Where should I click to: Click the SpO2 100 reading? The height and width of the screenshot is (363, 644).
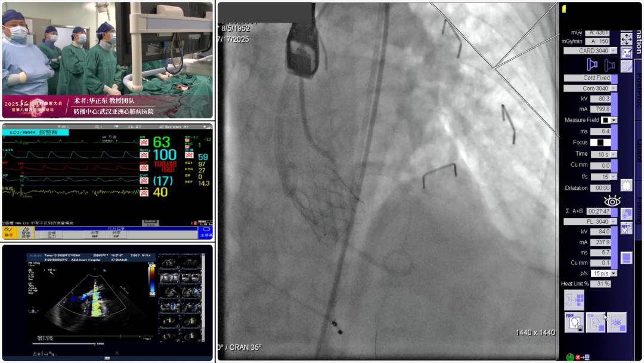coord(165,155)
